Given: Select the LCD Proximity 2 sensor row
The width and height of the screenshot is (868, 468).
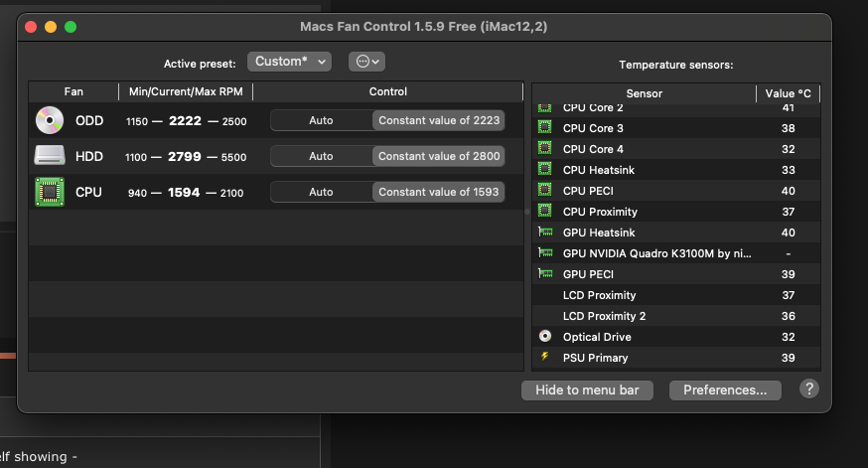Looking at the screenshot, I should (x=676, y=316).
